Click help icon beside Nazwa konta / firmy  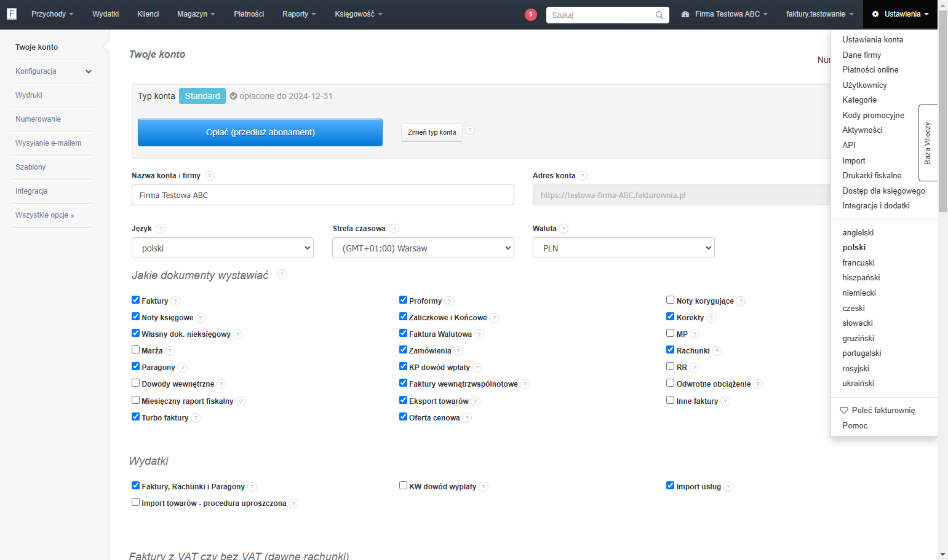point(210,176)
